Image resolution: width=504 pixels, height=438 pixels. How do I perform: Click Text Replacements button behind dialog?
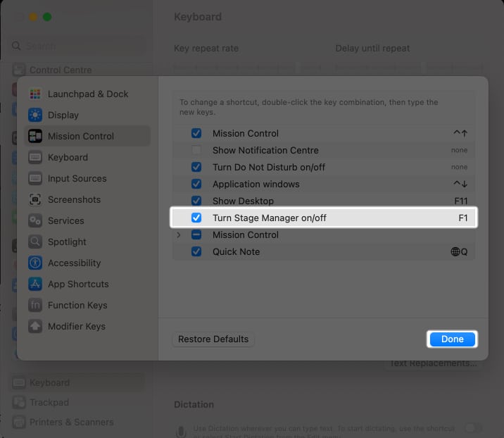point(433,363)
